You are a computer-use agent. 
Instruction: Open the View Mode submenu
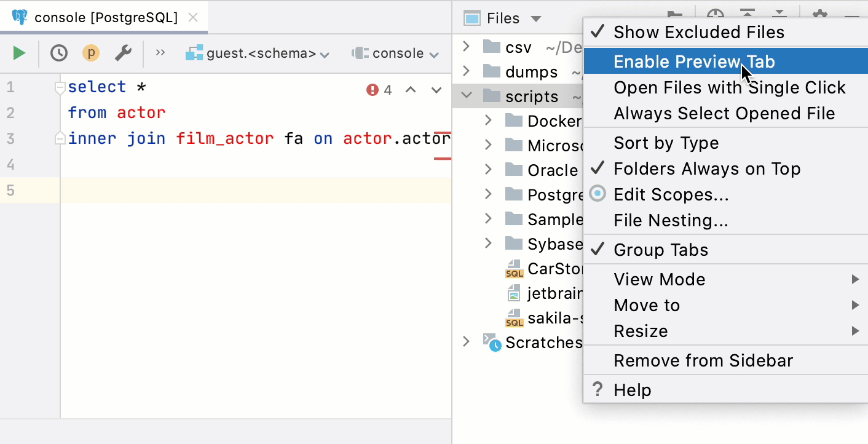coord(660,280)
